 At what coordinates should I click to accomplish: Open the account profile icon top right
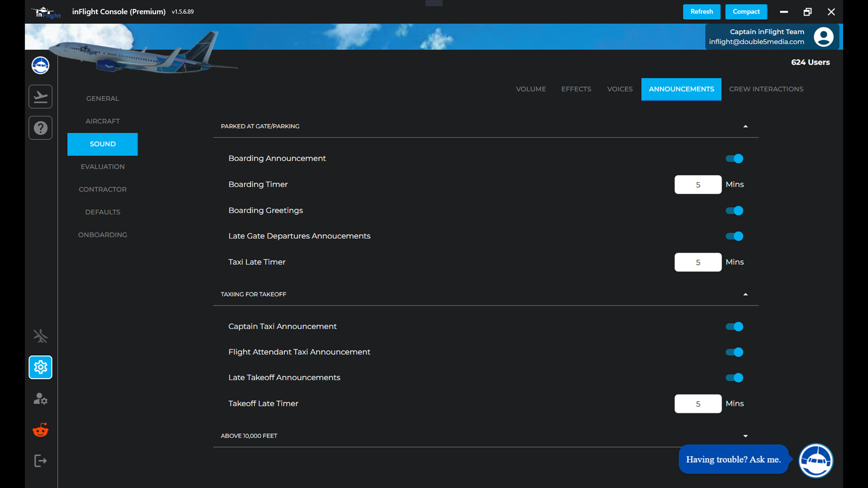(824, 37)
